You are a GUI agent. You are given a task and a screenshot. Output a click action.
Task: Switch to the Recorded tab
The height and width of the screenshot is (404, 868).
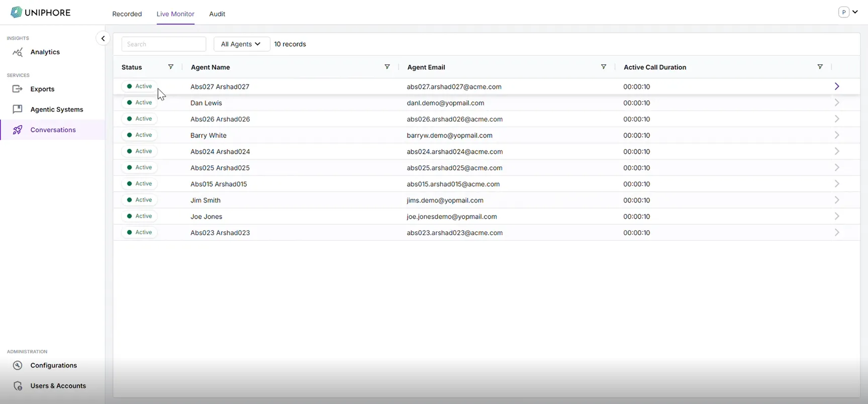coord(127,14)
